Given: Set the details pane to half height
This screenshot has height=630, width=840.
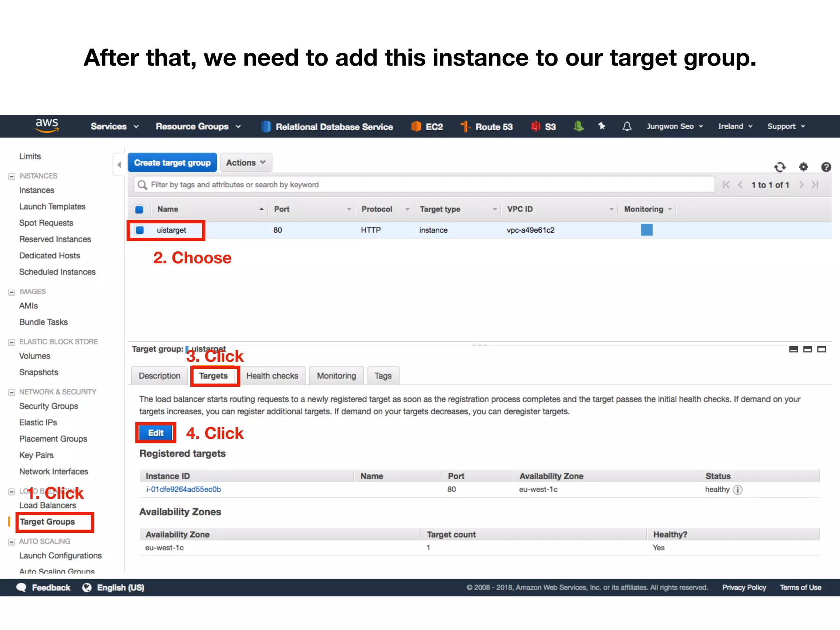Looking at the screenshot, I should point(808,349).
